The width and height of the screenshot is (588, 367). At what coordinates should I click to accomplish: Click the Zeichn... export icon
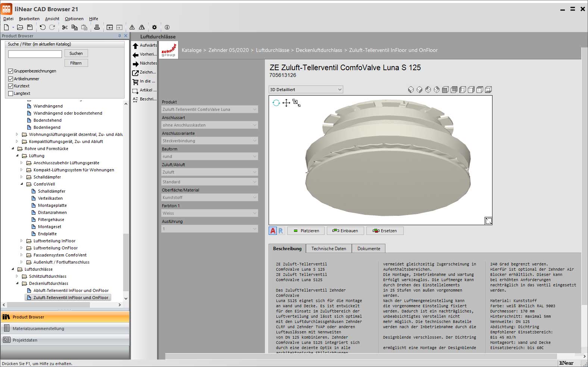coord(135,72)
